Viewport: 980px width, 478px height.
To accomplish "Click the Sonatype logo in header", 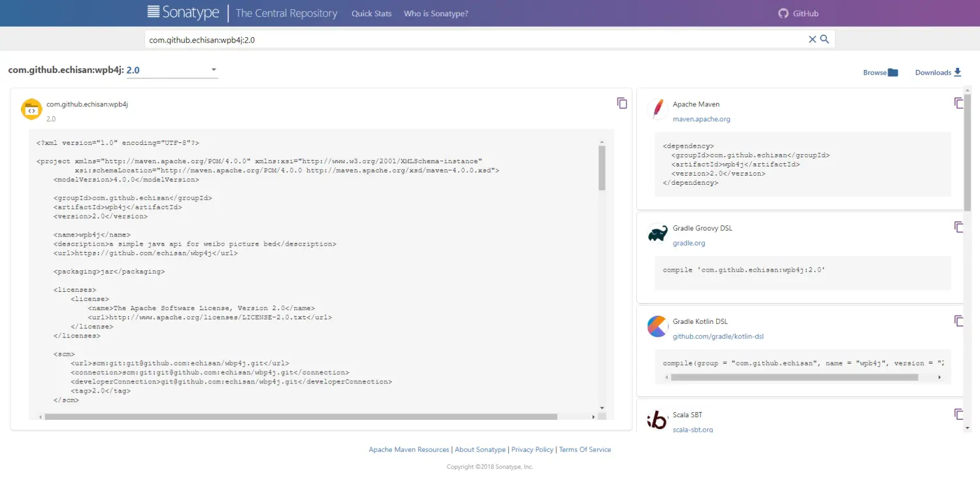I will coord(184,12).
